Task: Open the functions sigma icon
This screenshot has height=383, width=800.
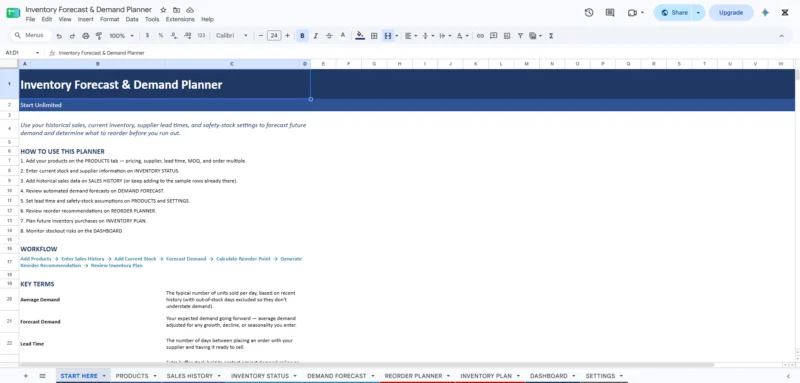Action: [551, 36]
